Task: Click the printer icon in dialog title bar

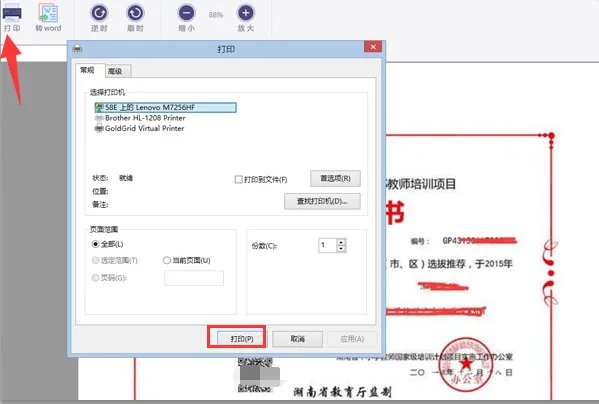Action: [x=77, y=48]
